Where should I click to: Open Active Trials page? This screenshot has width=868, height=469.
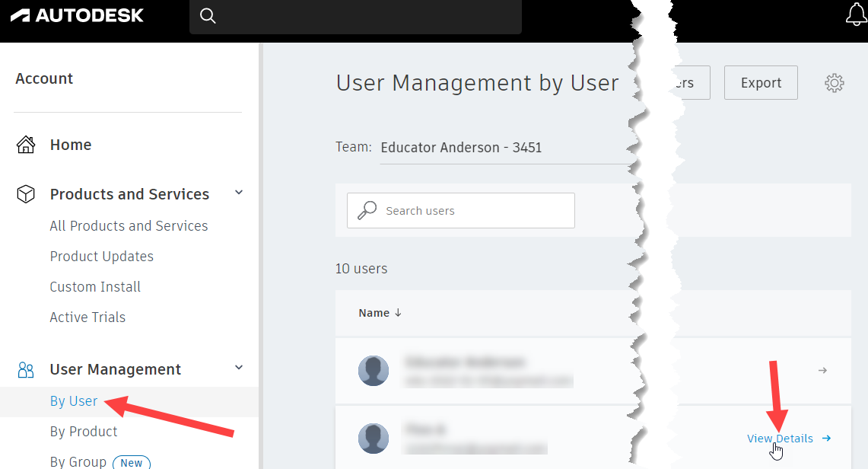[87, 317]
